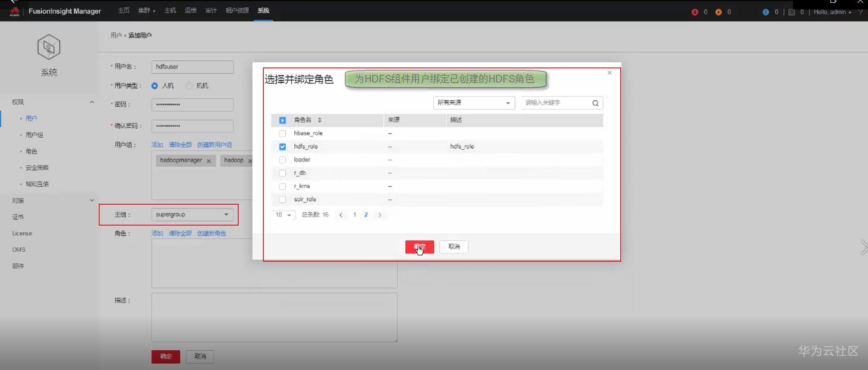Open the major alarms orange indicator
Screen dimensions: 868x370
coord(719,12)
